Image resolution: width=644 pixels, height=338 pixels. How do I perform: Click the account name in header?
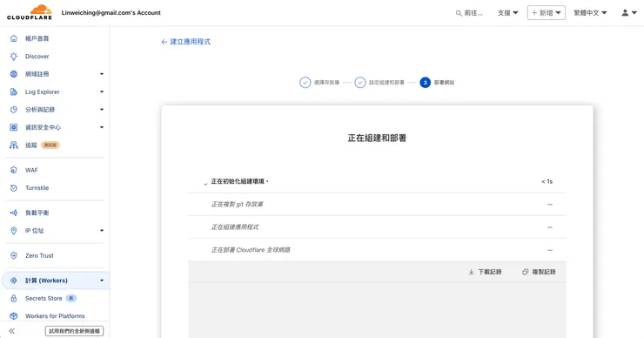tap(111, 13)
